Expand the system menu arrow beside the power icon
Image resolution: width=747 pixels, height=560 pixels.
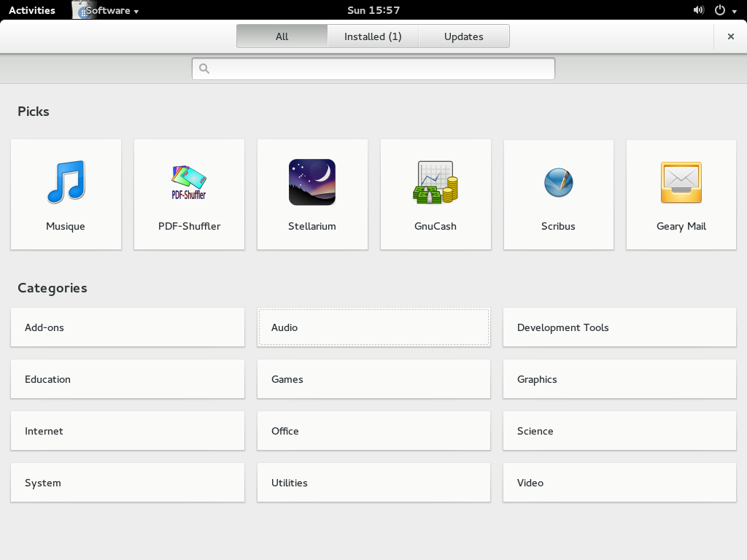point(734,11)
